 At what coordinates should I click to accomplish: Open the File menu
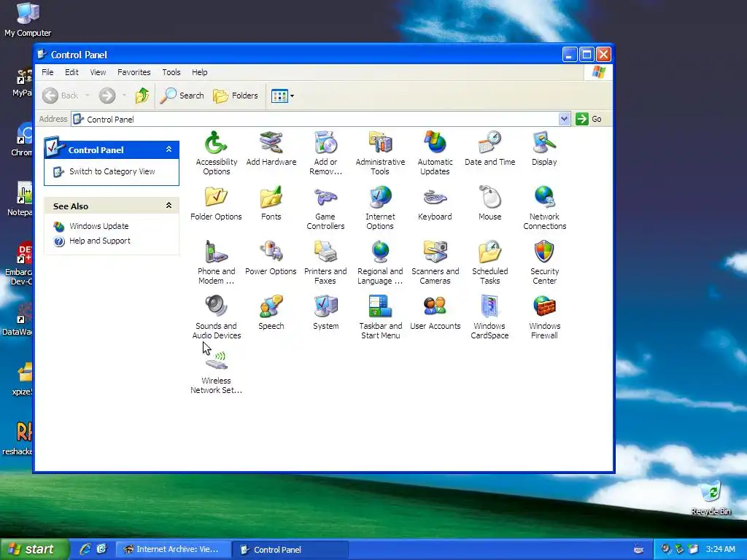click(47, 72)
